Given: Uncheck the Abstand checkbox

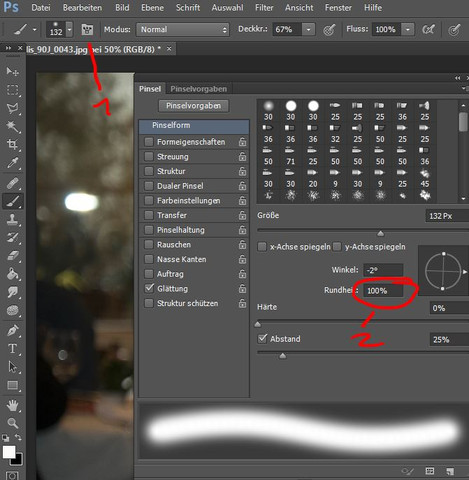Looking at the screenshot, I should click(262, 339).
